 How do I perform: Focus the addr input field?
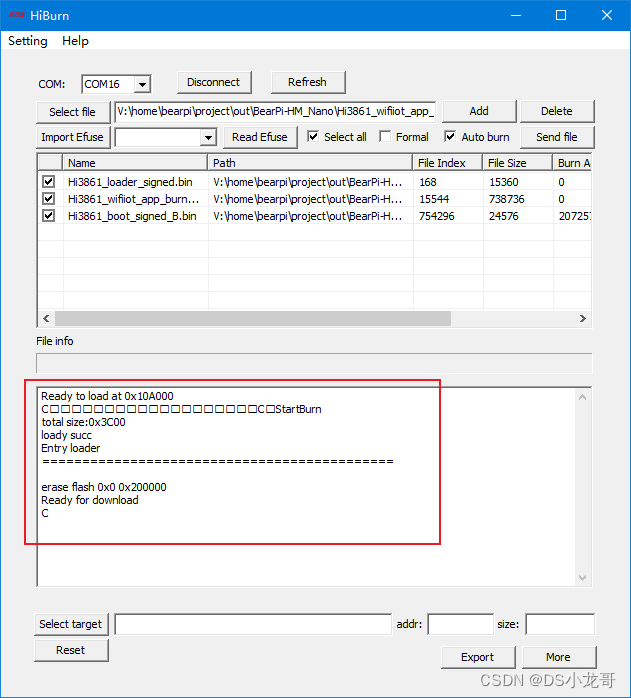460,624
